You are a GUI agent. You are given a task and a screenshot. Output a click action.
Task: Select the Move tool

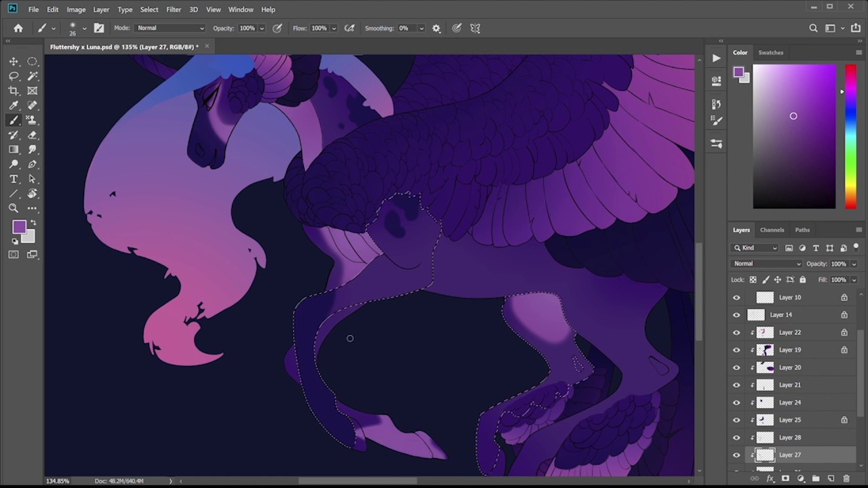(14, 61)
